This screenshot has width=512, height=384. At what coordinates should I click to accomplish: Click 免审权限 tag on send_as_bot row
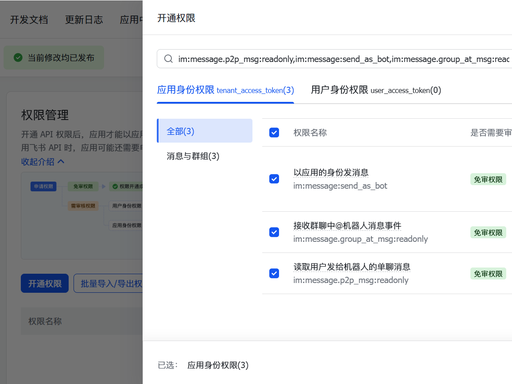point(488,180)
